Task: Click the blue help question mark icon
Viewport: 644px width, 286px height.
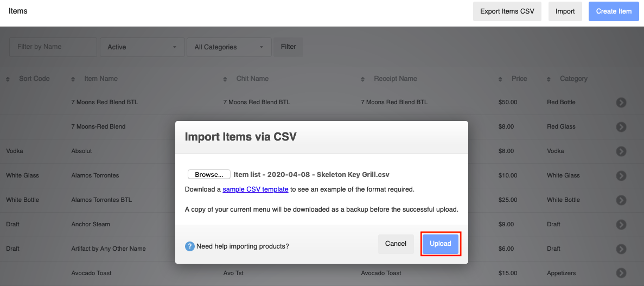Action: (x=190, y=246)
